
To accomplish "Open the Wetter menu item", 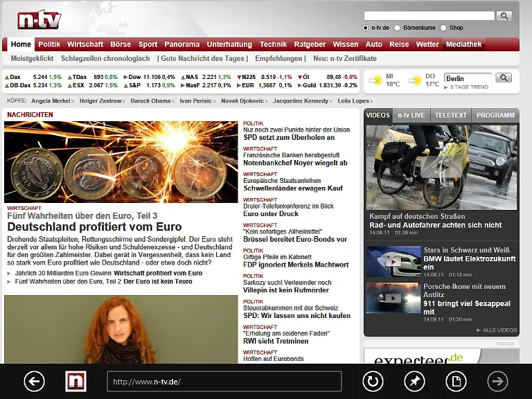I will tap(427, 44).
